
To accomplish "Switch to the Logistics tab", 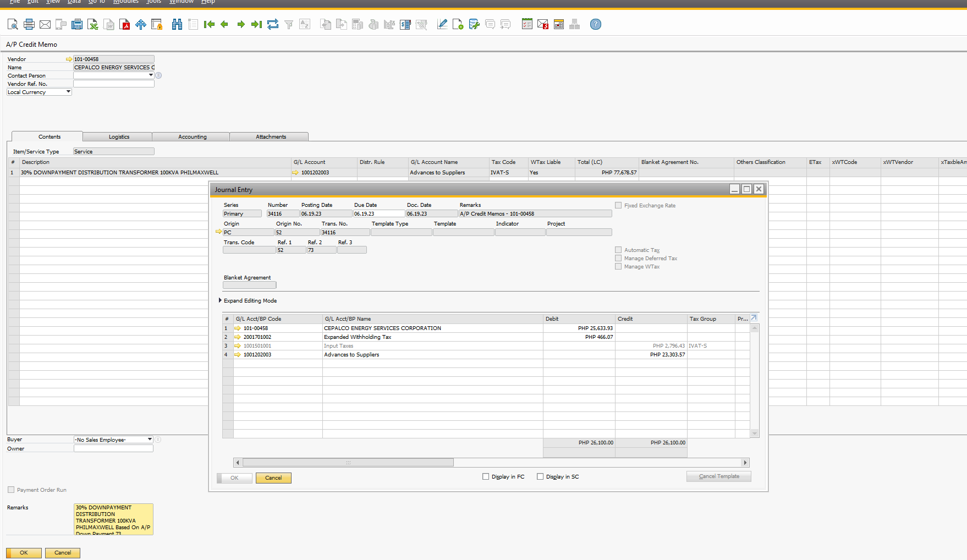I will [119, 136].
